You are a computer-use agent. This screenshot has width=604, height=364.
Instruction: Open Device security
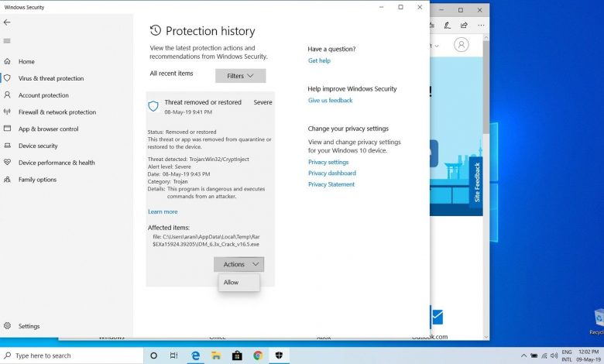pyautogui.click(x=38, y=146)
